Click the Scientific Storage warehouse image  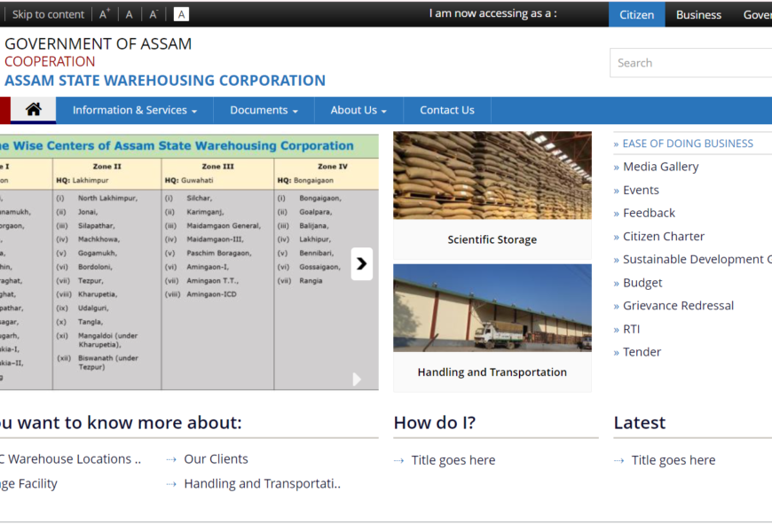[x=492, y=176]
